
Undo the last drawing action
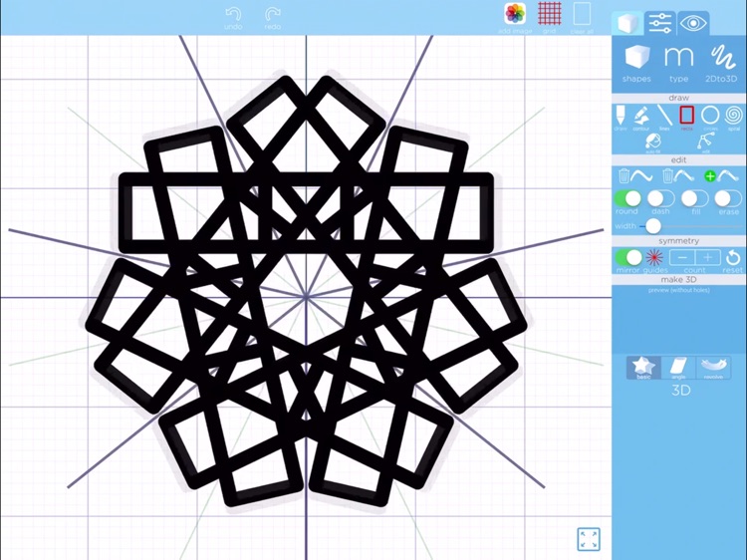point(233,18)
